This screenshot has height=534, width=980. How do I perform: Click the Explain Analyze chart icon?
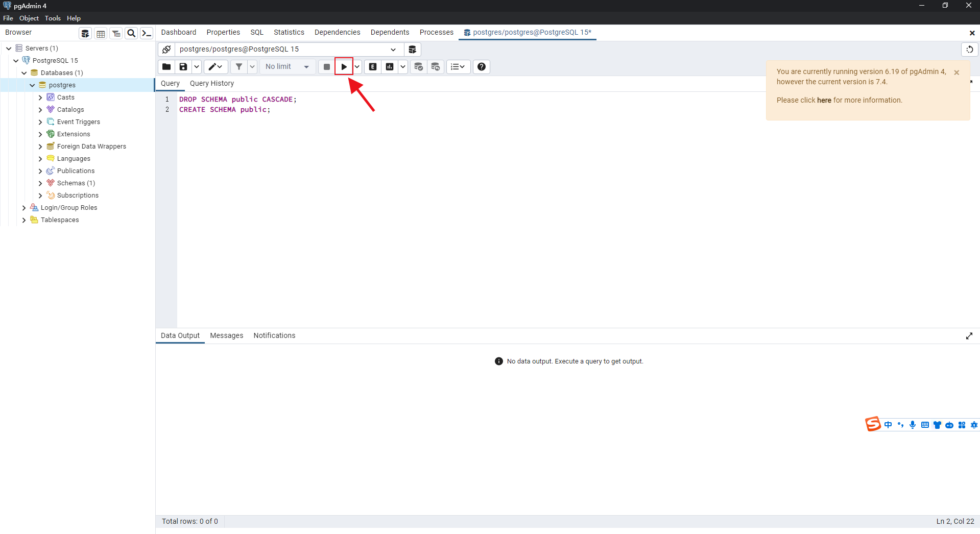pos(390,67)
